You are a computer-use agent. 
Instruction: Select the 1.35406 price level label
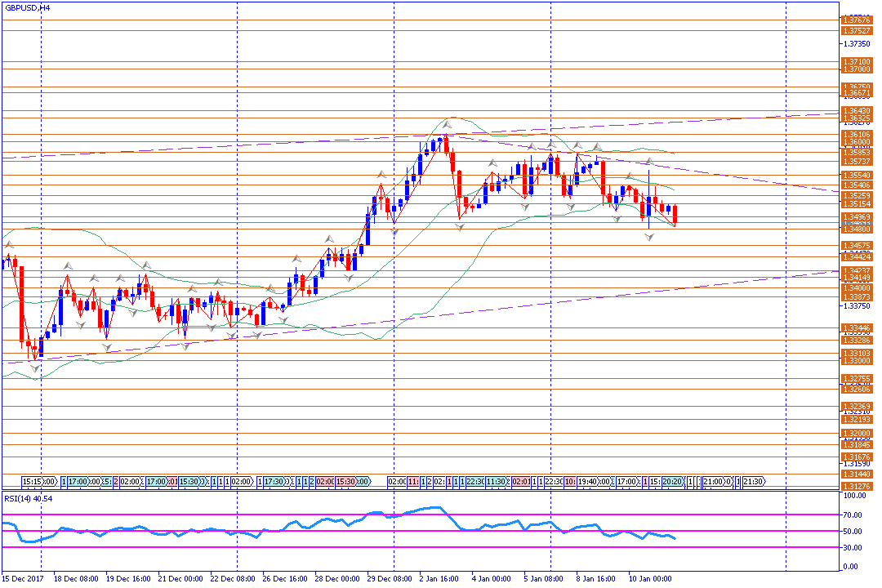(856, 185)
